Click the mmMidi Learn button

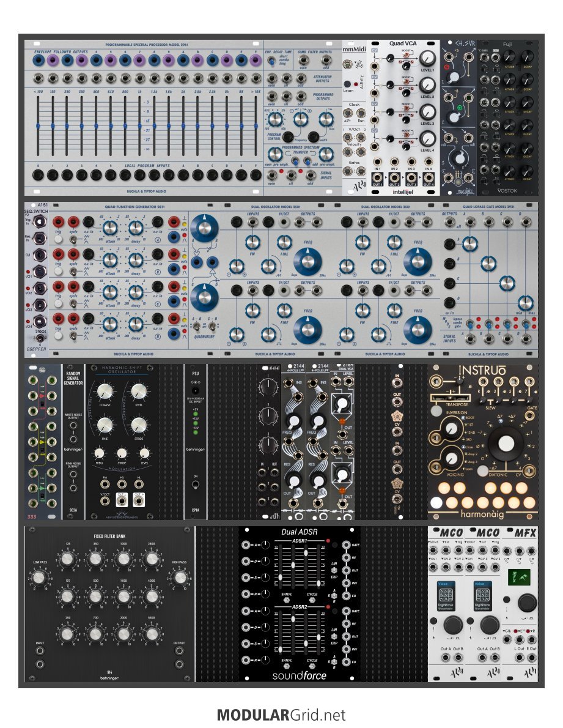pyautogui.click(x=348, y=83)
